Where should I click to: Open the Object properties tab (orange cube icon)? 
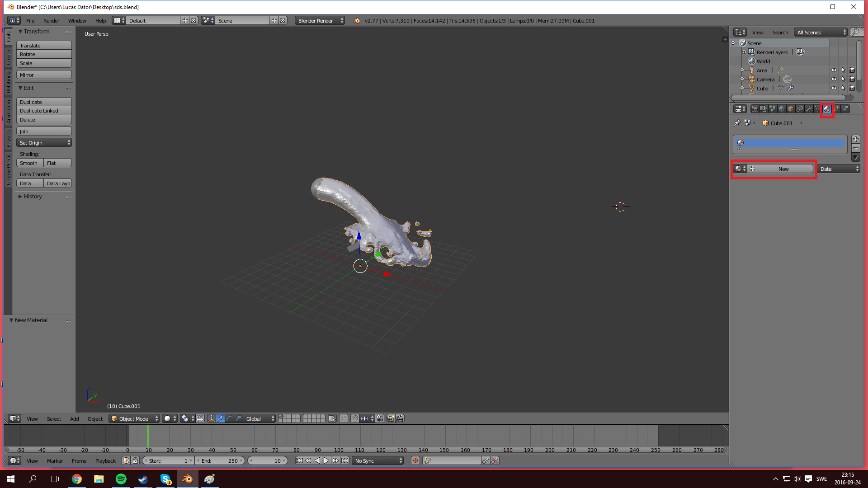click(791, 109)
